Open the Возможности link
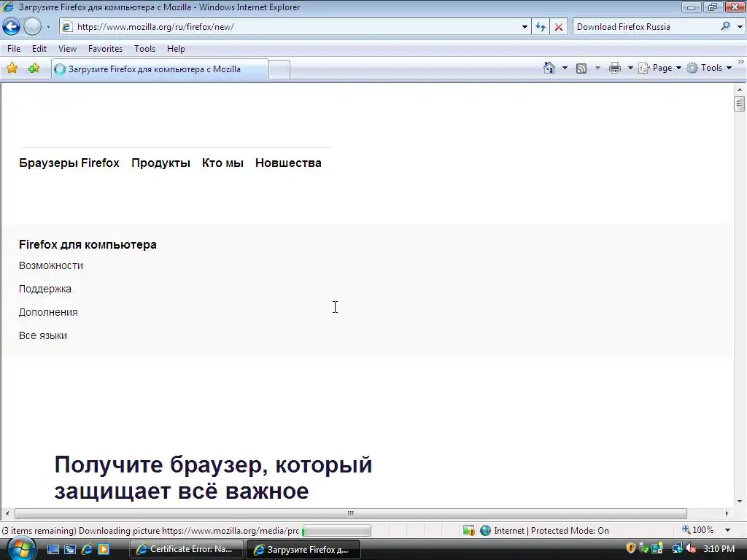The width and height of the screenshot is (747, 560). coord(51,265)
